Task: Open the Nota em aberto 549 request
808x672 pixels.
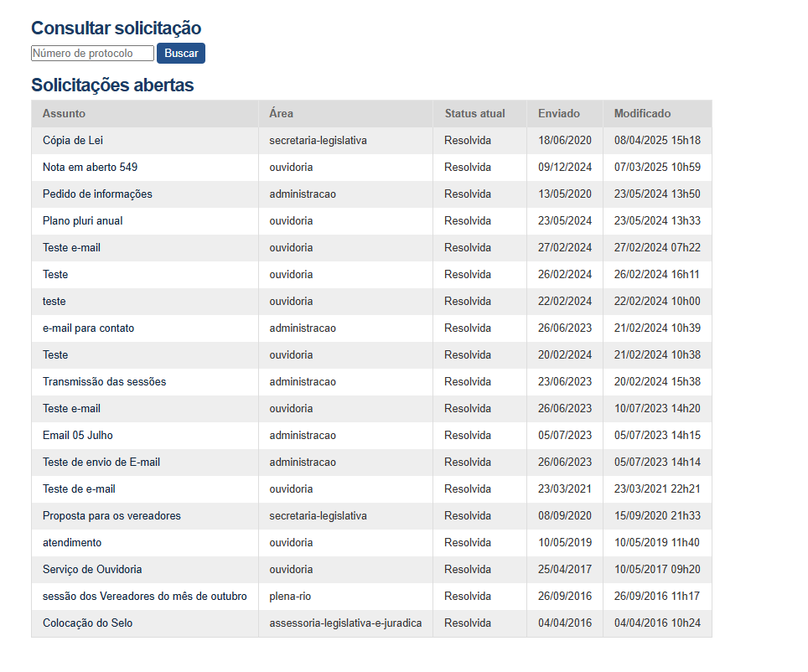Action: click(x=90, y=168)
